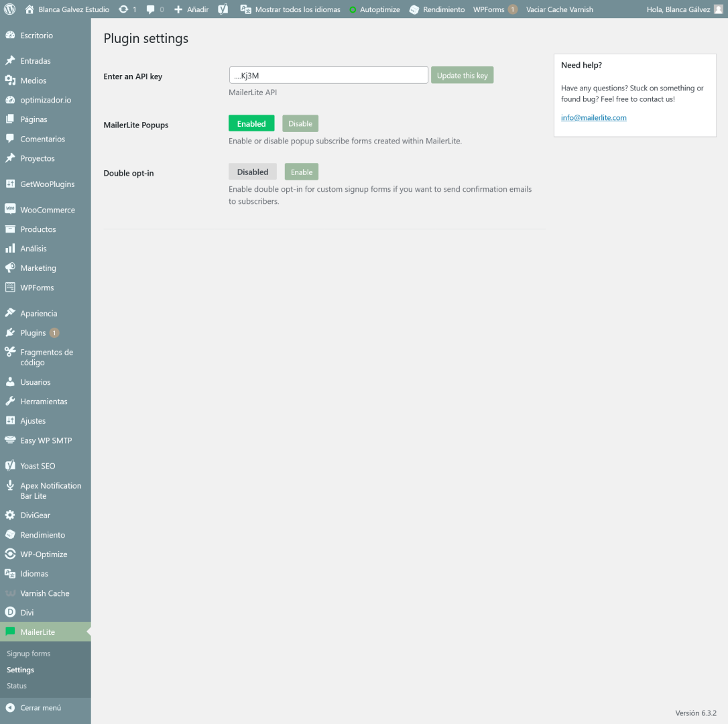
Task: Click the Marketing megaphone icon
Action: click(10, 267)
